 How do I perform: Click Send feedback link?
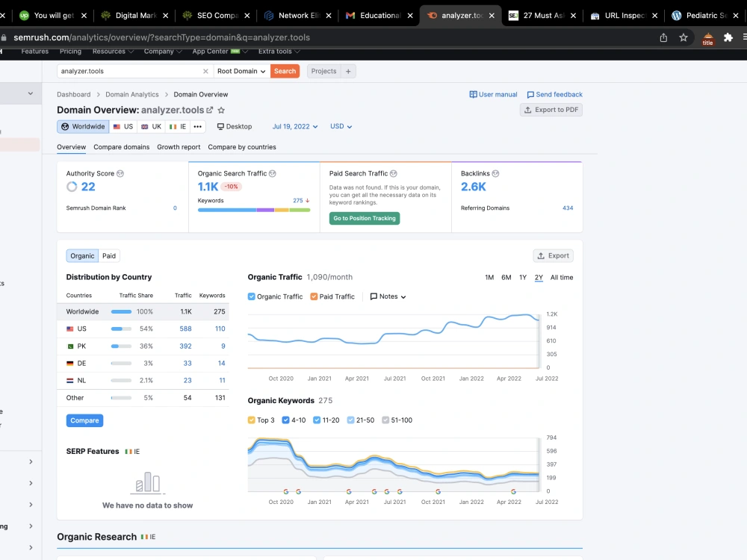click(554, 94)
